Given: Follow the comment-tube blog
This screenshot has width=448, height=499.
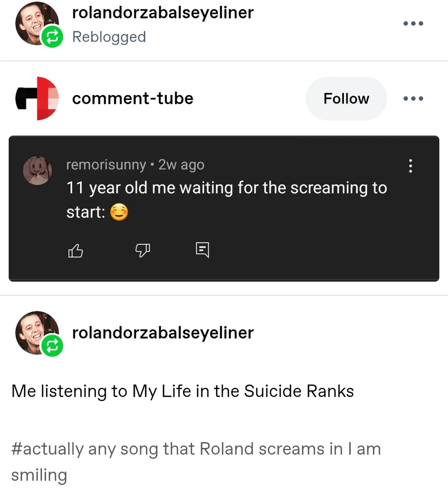Looking at the screenshot, I should (x=346, y=99).
